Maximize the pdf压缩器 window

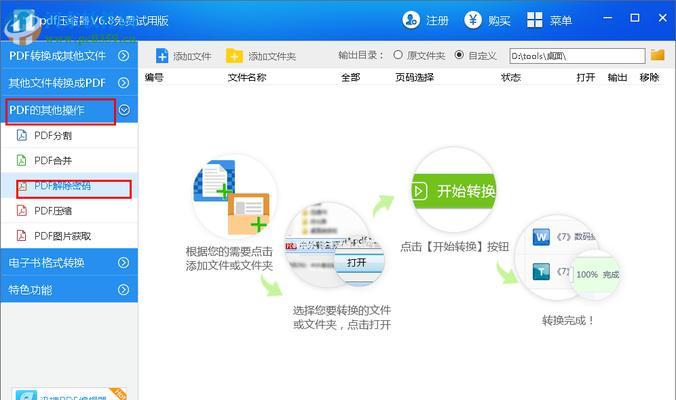click(635, 18)
